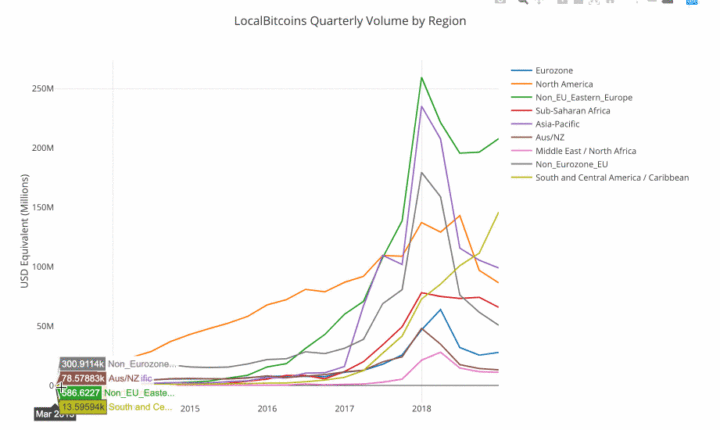The width and height of the screenshot is (720, 430).
Task: Click the 200M y-axis tick label
Action: click(x=43, y=148)
